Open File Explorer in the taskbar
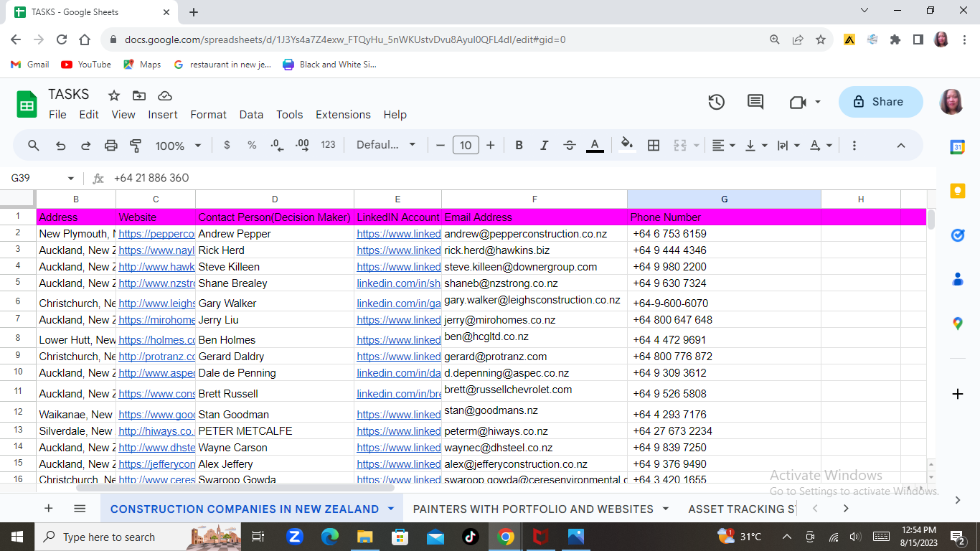 click(x=365, y=537)
